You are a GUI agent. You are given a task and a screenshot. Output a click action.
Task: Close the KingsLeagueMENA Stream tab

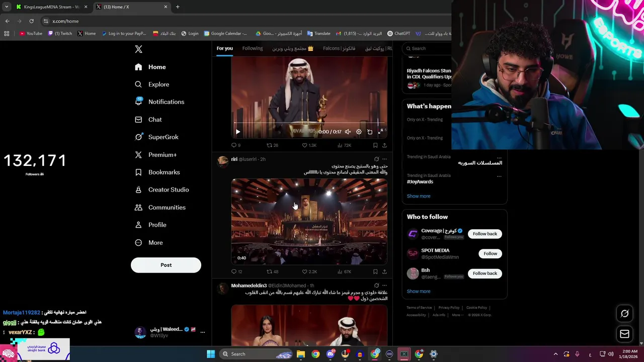pyautogui.click(x=86, y=7)
